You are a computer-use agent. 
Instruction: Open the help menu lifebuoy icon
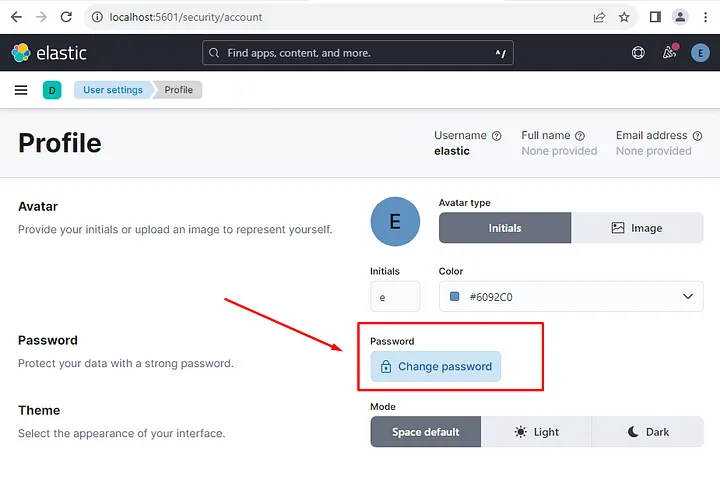[x=638, y=53]
